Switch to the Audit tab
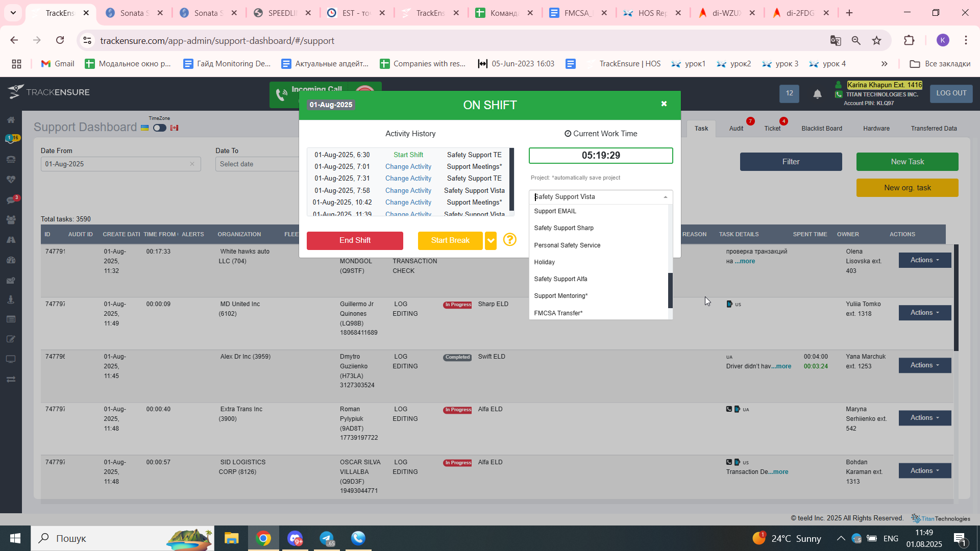The height and width of the screenshot is (551, 980). pos(736,129)
